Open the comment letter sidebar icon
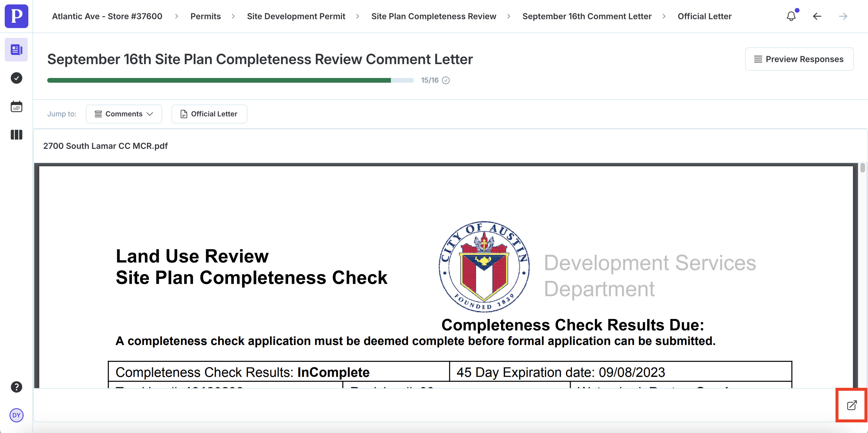The image size is (868, 433). (16, 50)
